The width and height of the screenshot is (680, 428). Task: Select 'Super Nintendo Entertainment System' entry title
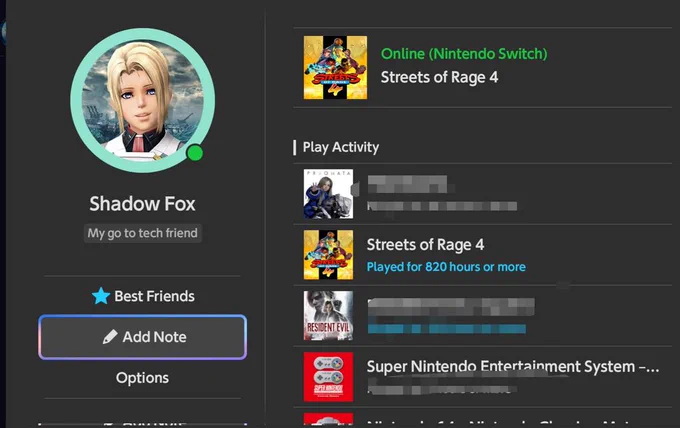pos(513,367)
